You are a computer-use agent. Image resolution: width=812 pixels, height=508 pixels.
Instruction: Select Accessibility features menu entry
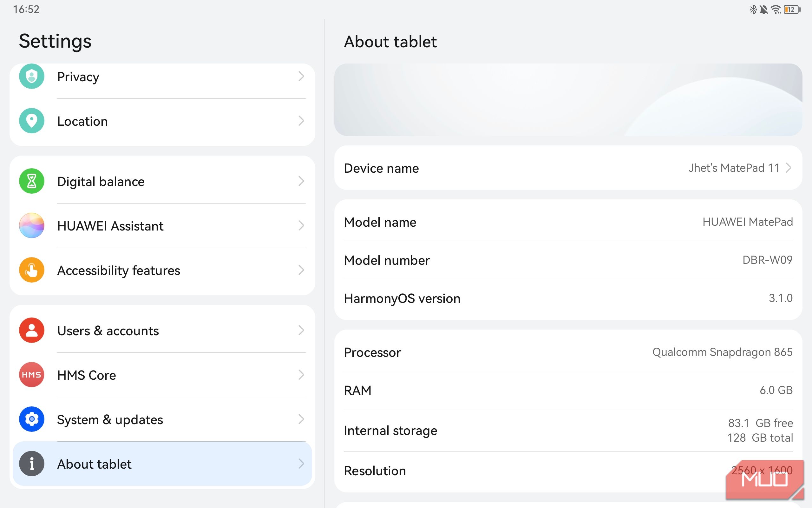point(162,270)
